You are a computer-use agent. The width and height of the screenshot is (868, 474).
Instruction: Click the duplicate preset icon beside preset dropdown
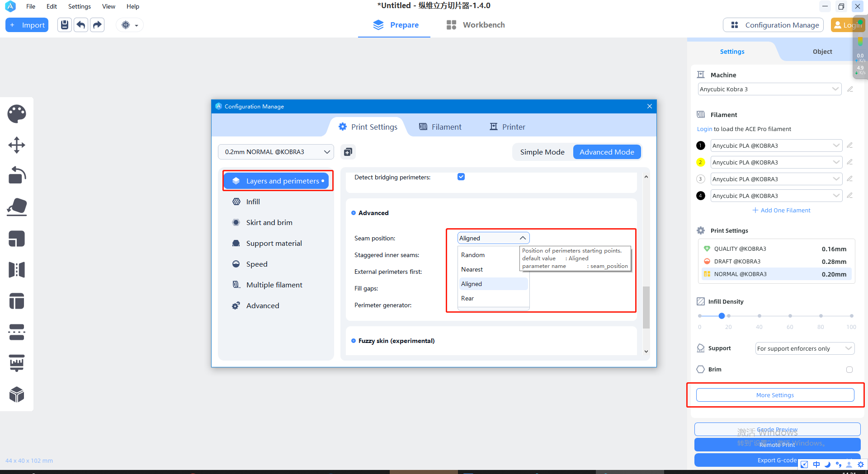[348, 152]
